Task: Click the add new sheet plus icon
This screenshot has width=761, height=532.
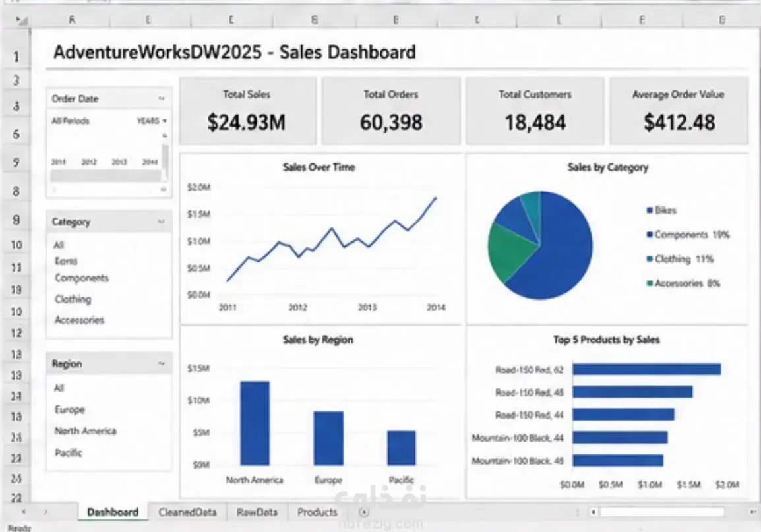Action: tap(364, 512)
